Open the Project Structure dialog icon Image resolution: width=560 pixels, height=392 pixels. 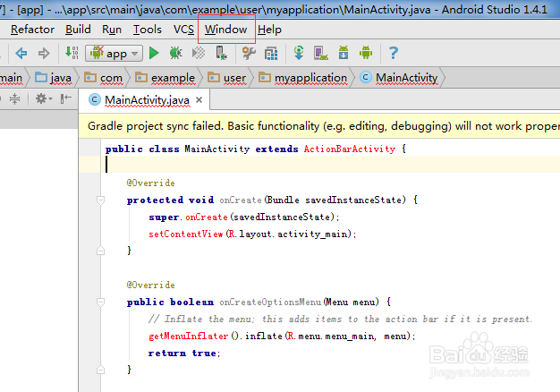pyautogui.click(x=271, y=54)
